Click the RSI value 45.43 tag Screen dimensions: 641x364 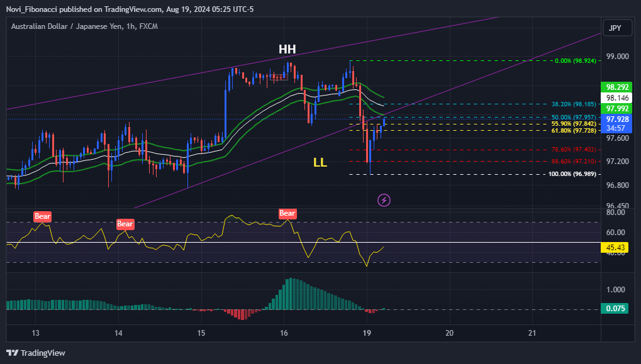(x=615, y=248)
